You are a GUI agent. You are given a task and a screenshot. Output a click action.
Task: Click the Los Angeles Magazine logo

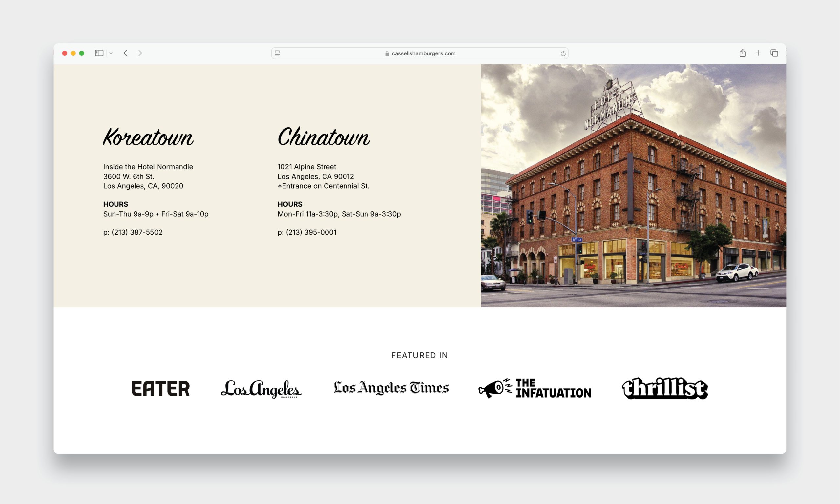(x=261, y=388)
